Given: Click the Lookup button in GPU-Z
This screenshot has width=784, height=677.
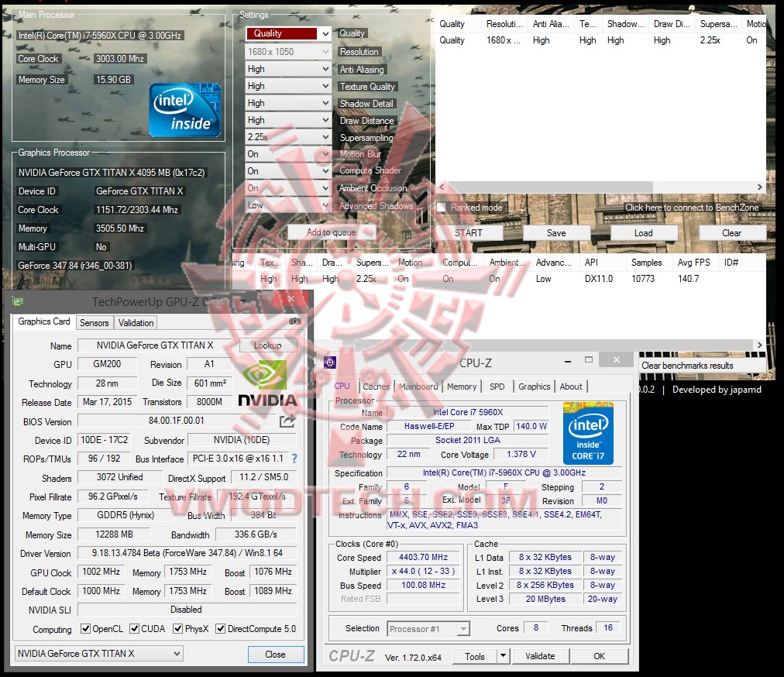Looking at the screenshot, I should [x=267, y=345].
